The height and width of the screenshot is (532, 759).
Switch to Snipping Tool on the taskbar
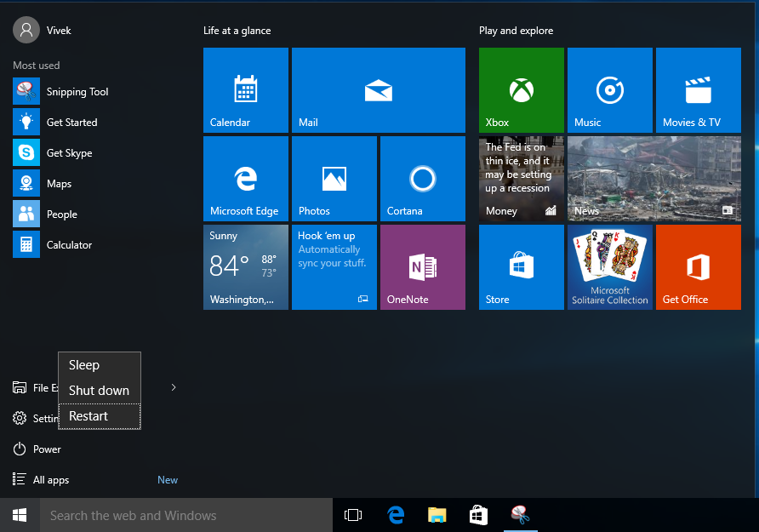tap(521, 515)
